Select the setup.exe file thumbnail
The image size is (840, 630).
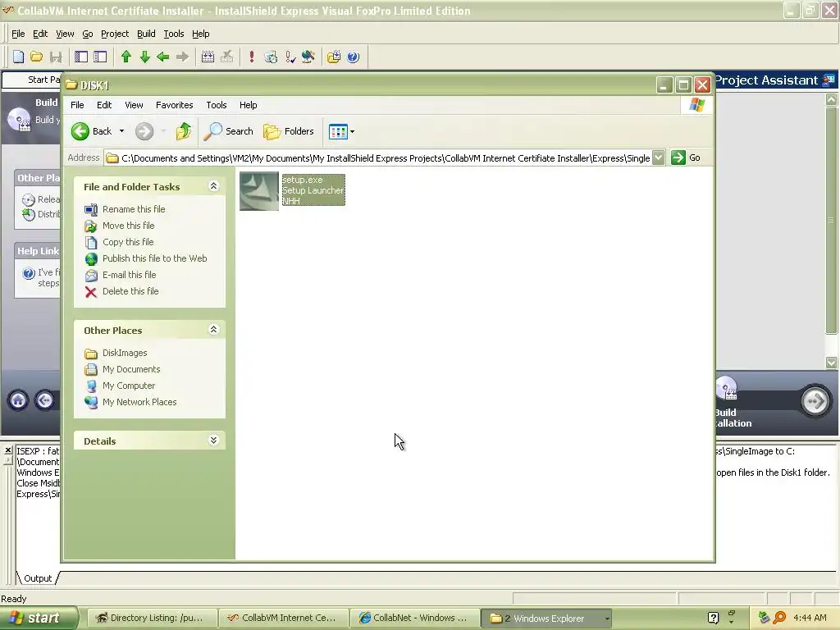[259, 190]
